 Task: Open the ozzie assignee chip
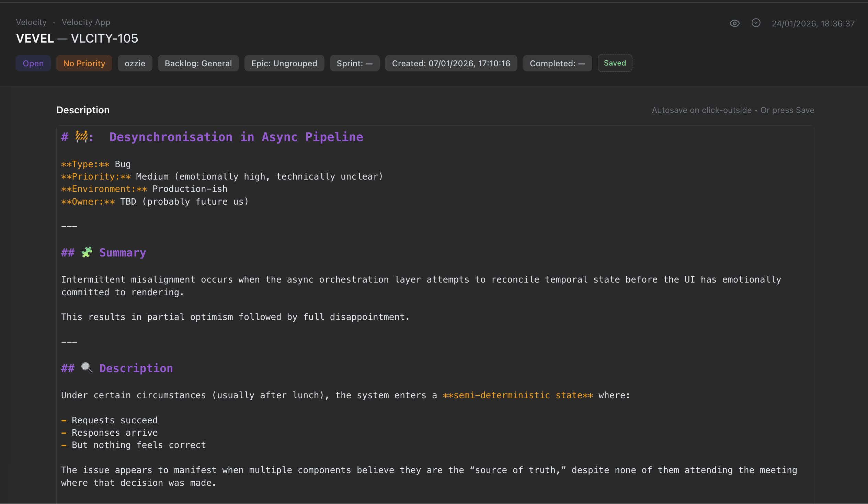click(135, 64)
